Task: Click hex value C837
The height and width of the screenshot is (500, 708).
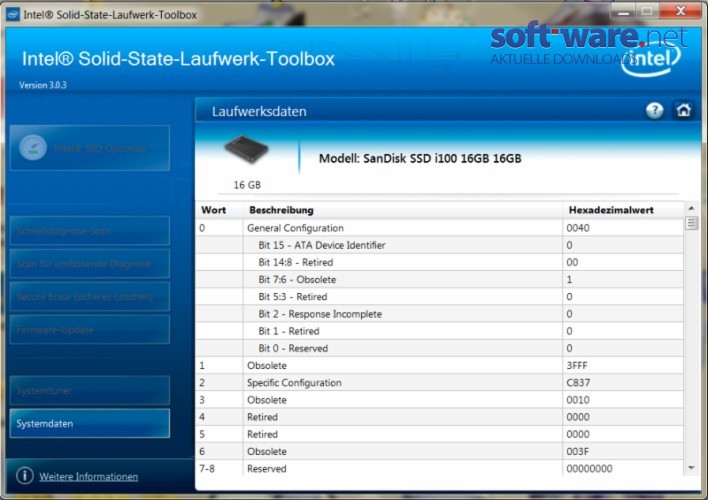Action: [x=578, y=383]
